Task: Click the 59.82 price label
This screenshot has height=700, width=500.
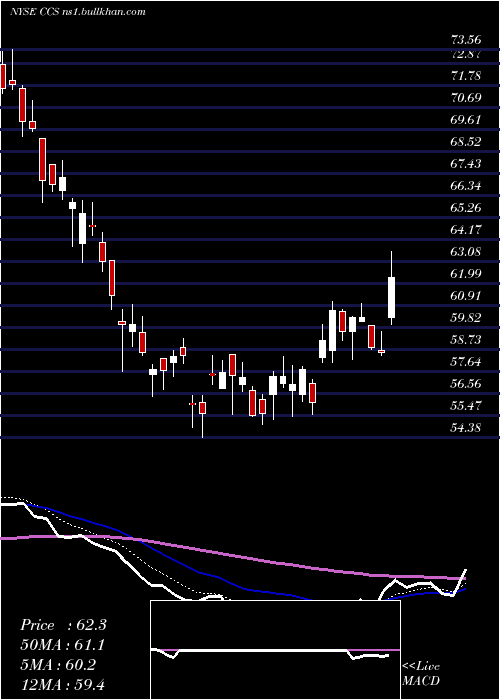Action: tap(466, 317)
